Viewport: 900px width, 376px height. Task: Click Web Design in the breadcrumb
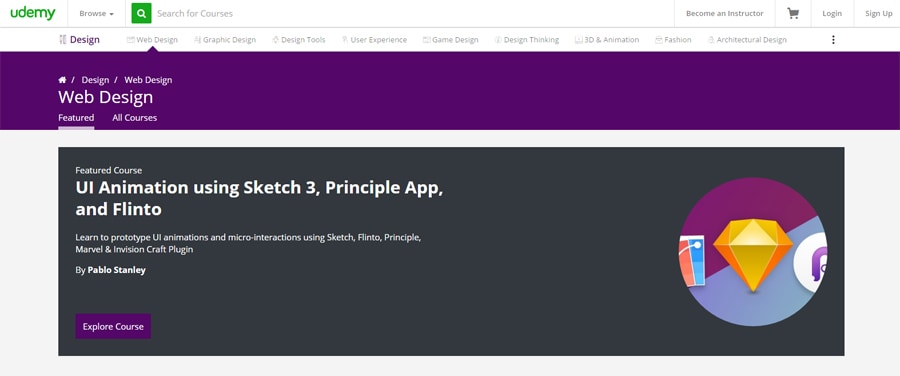pos(148,80)
